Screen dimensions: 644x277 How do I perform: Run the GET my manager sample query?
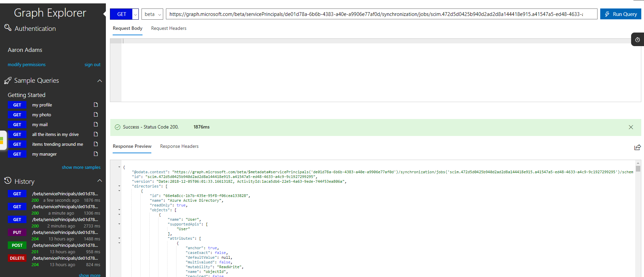17,154
